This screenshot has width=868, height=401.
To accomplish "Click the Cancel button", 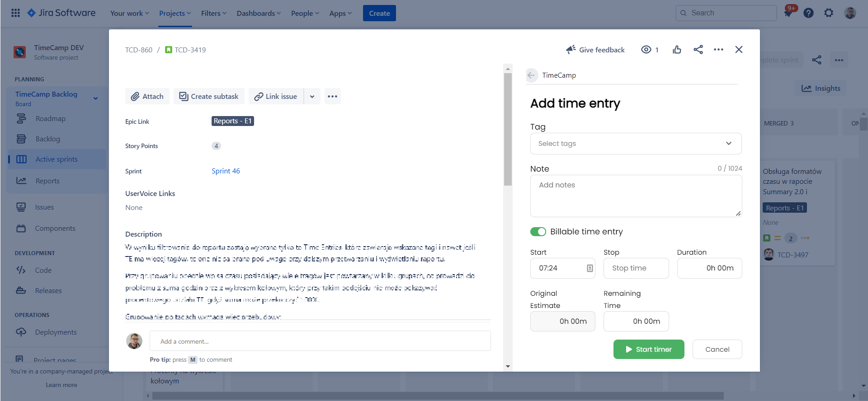I will 717,350.
